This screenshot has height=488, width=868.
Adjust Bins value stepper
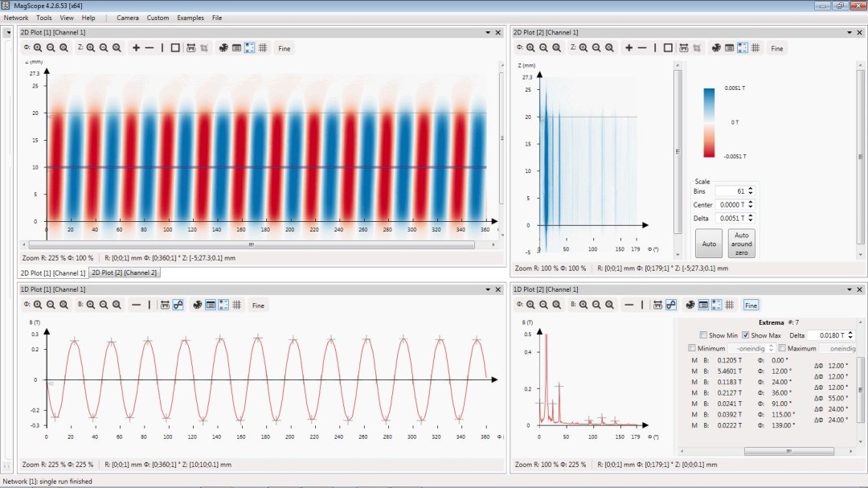[751, 191]
